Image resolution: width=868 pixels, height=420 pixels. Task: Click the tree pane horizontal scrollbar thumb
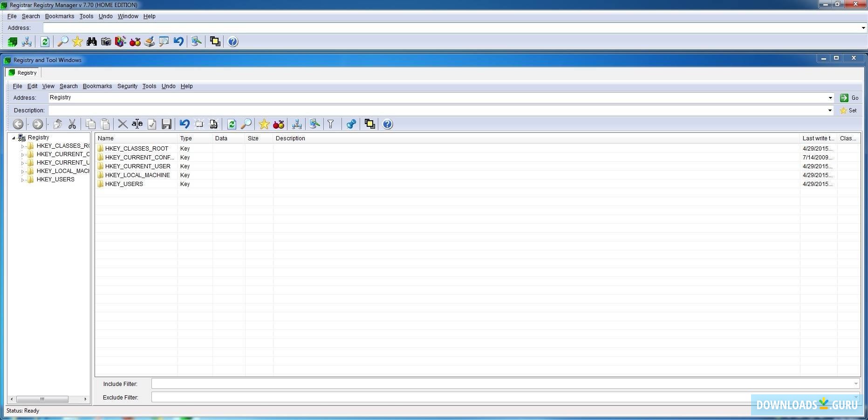pos(42,399)
